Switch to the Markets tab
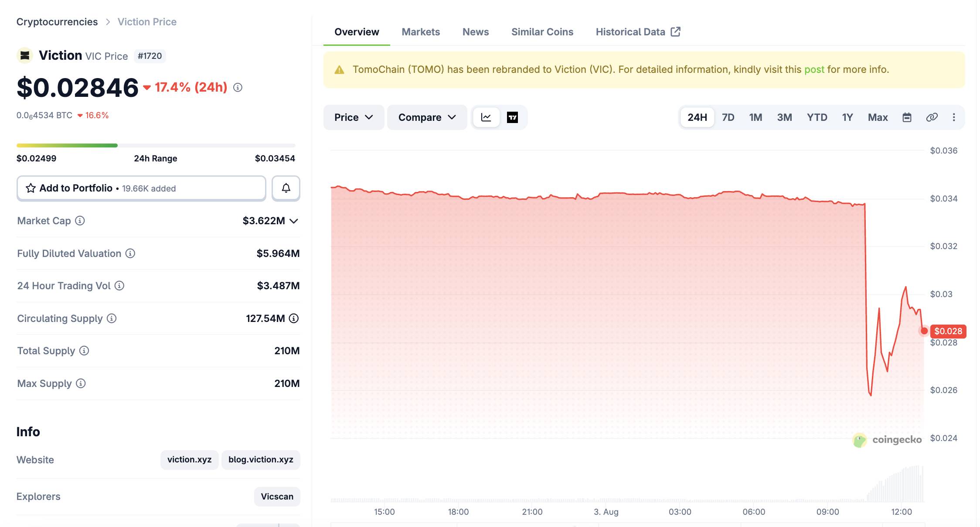 tap(421, 32)
